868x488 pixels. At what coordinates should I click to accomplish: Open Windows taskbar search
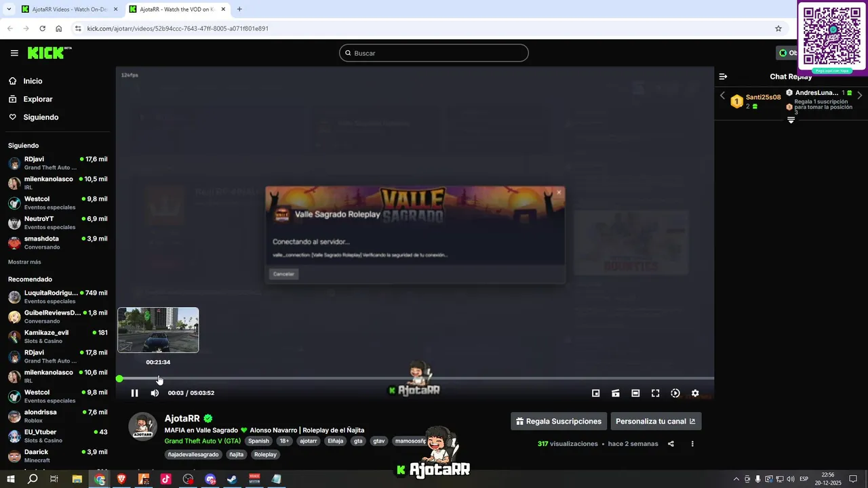(33, 479)
